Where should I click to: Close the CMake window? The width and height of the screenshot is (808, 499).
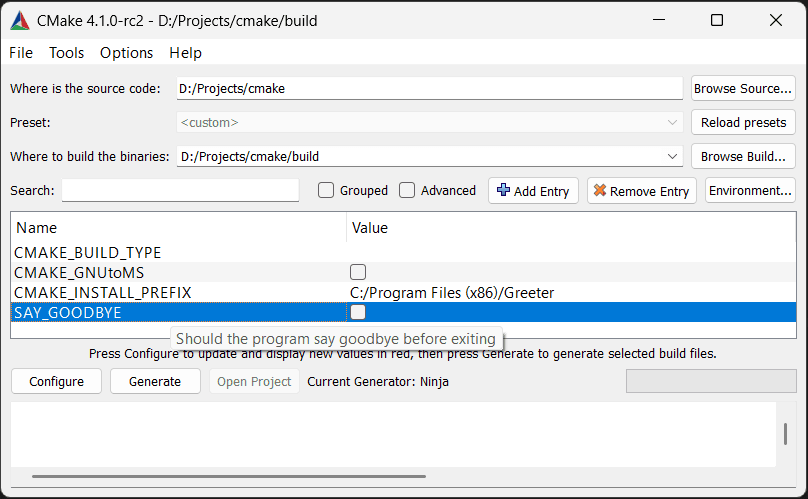(x=776, y=20)
